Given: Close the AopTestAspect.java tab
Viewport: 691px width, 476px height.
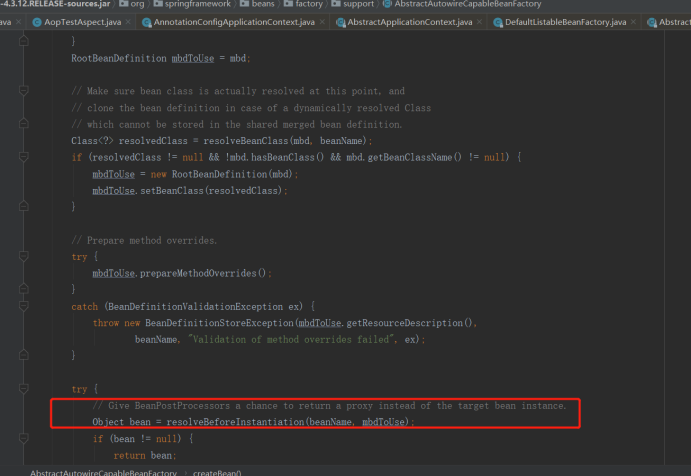Looking at the screenshot, I should point(128,22).
